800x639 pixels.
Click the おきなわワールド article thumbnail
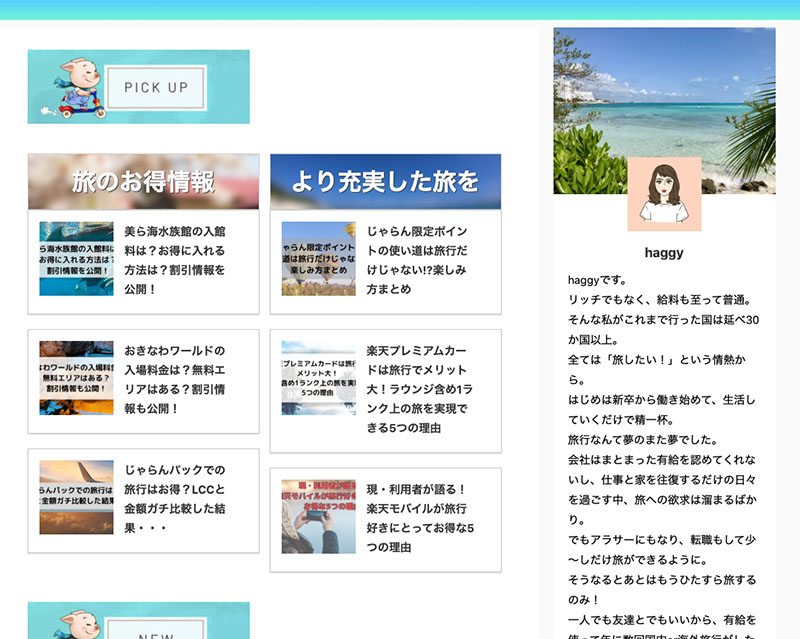click(x=77, y=378)
